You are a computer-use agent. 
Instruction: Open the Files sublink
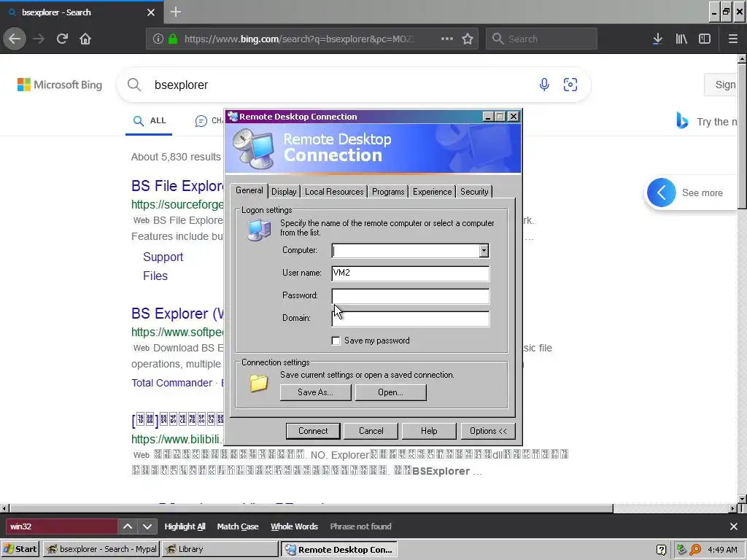(155, 276)
